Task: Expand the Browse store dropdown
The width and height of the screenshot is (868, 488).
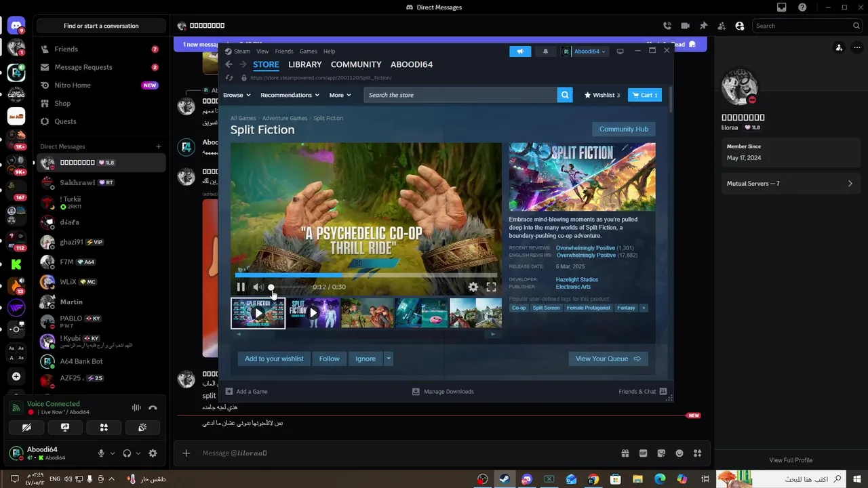Action: point(237,95)
